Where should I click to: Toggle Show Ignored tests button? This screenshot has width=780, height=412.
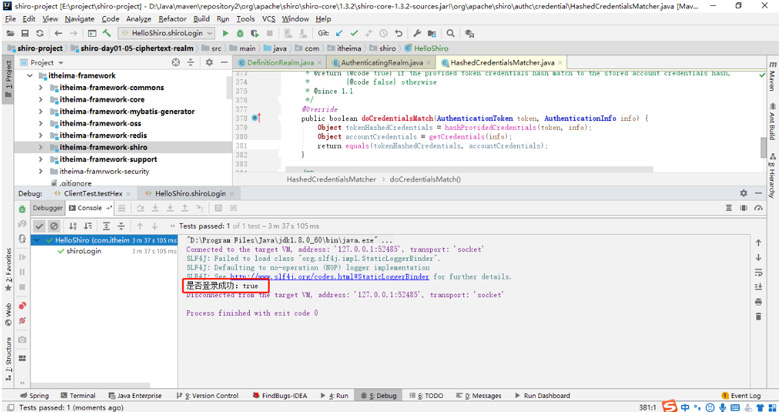pyautogui.click(x=54, y=226)
